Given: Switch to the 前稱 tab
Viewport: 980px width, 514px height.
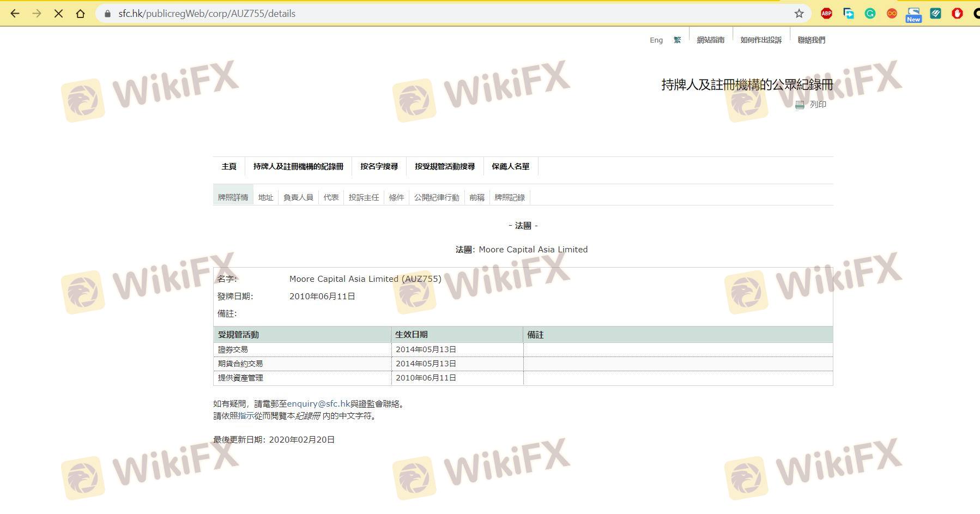Looking at the screenshot, I should click(477, 197).
